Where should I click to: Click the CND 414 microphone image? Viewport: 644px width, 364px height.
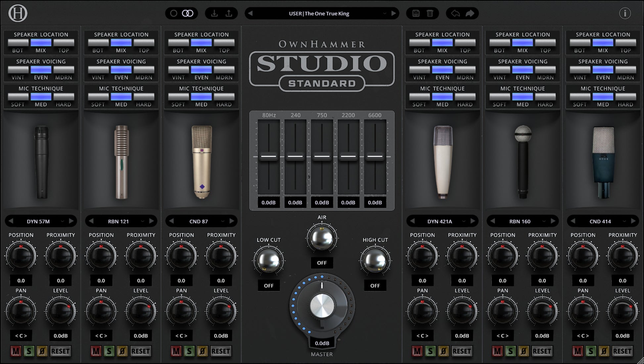tap(603, 162)
